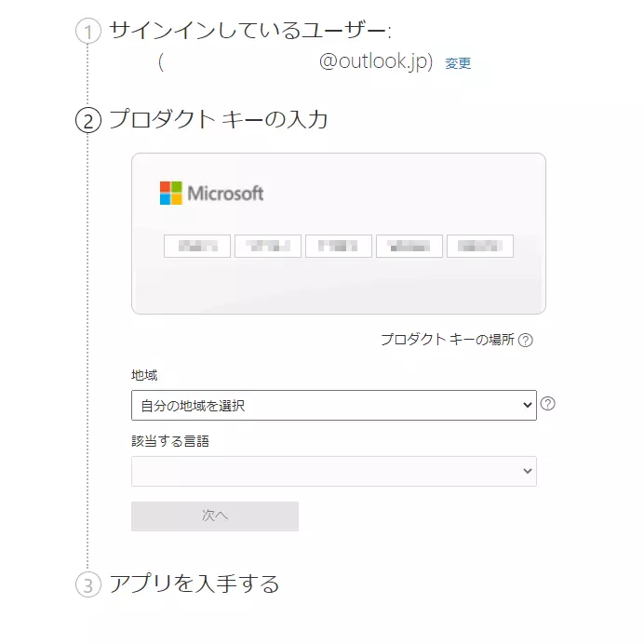Click the fourth product key input box
Screen dimensions: 644x644
(409, 246)
